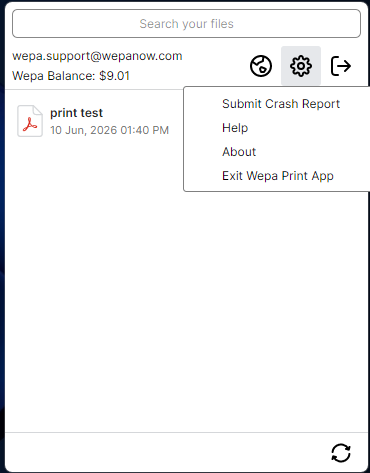Choose Help from the settings menu
Viewport: 370px width, 473px height.
click(x=235, y=128)
